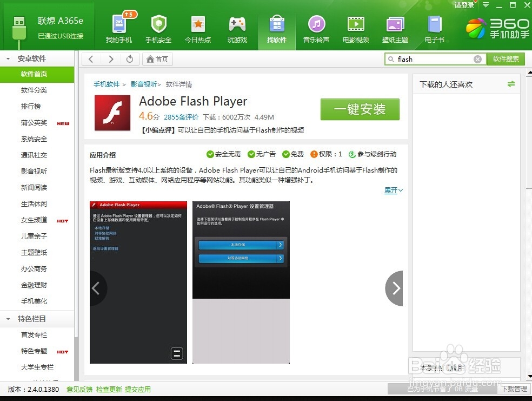The height and width of the screenshot is (401, 532).
Task: Select 找软件 shopping bag tab
Action: point(277,30)
